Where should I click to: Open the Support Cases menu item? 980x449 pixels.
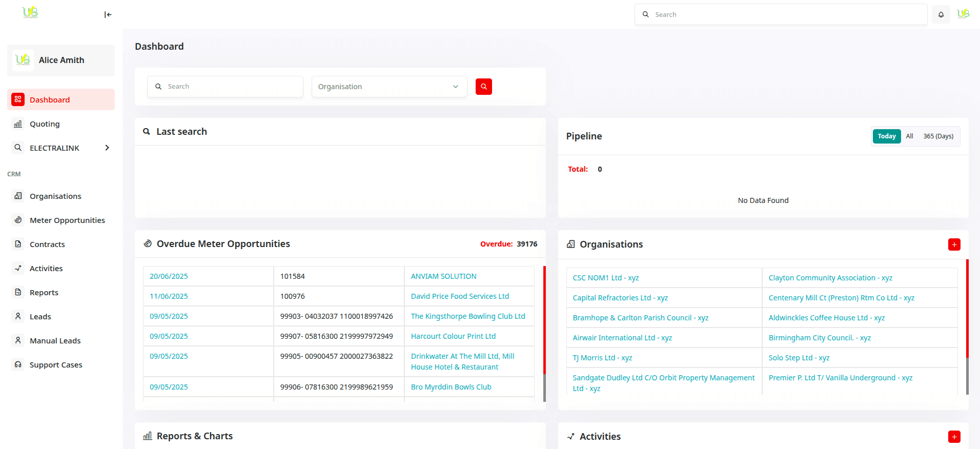pyautogui.click(x=56, y=365)
